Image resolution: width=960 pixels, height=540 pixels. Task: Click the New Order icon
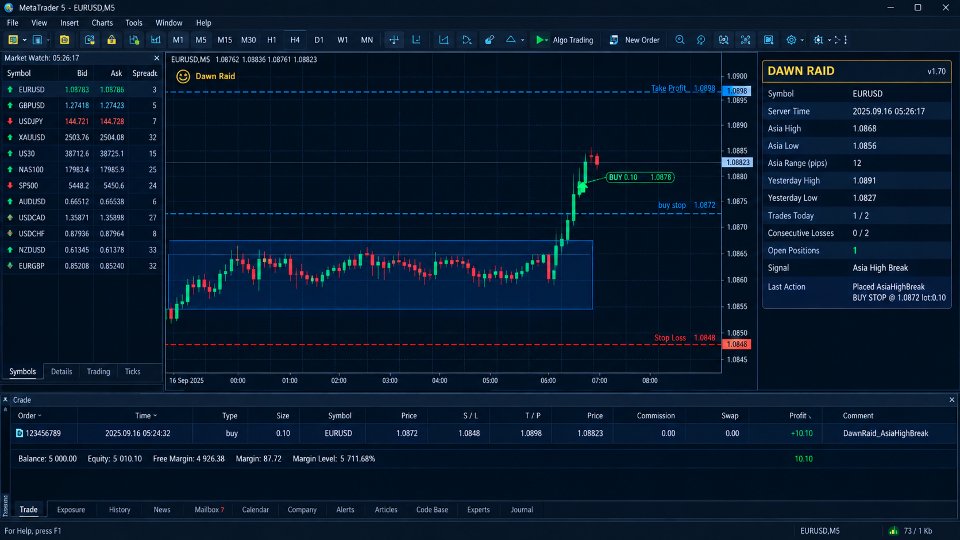pos(613,40)
